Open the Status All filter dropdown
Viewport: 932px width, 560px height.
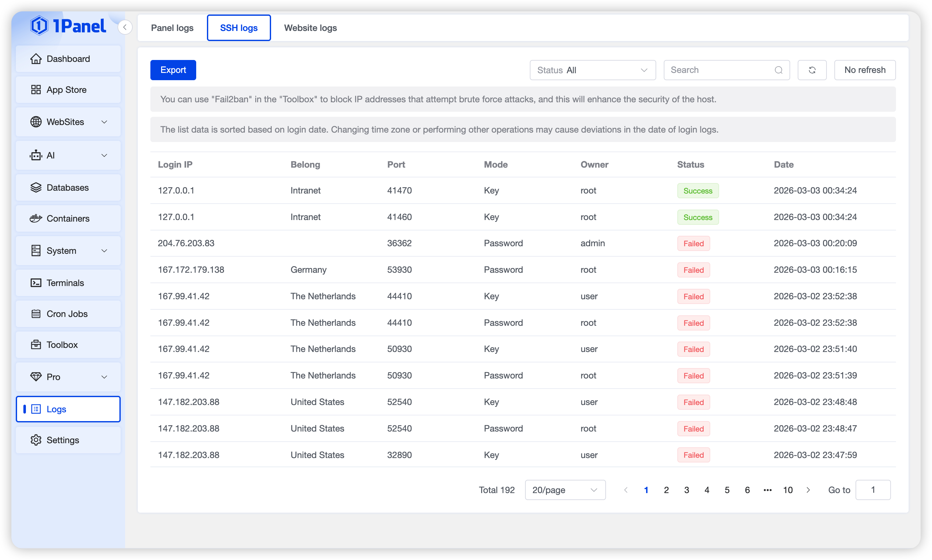click(x=592, y=70)
